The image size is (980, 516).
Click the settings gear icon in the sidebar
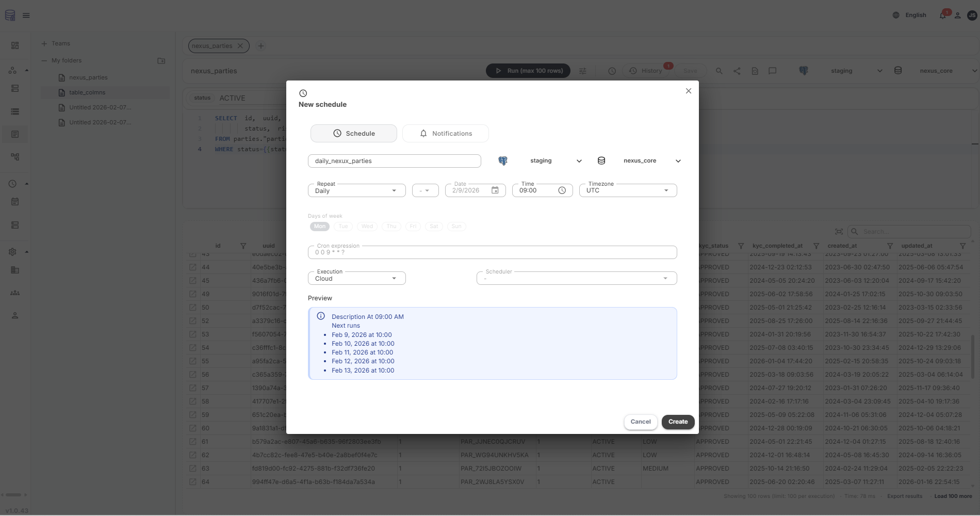tap(12, 252)
